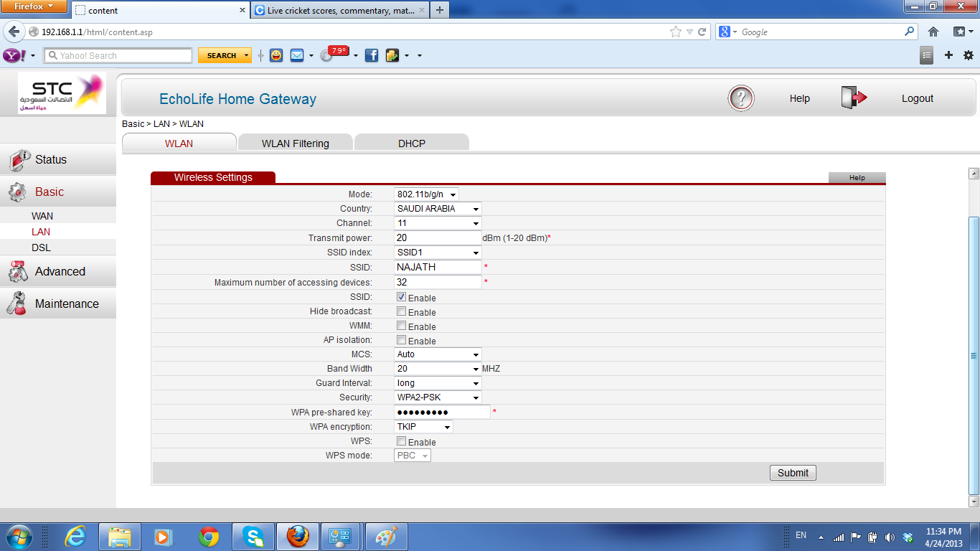Click the Help question mark icon
Image resolution: width=980 pixels, height=551 pixels.
point(741,98)
